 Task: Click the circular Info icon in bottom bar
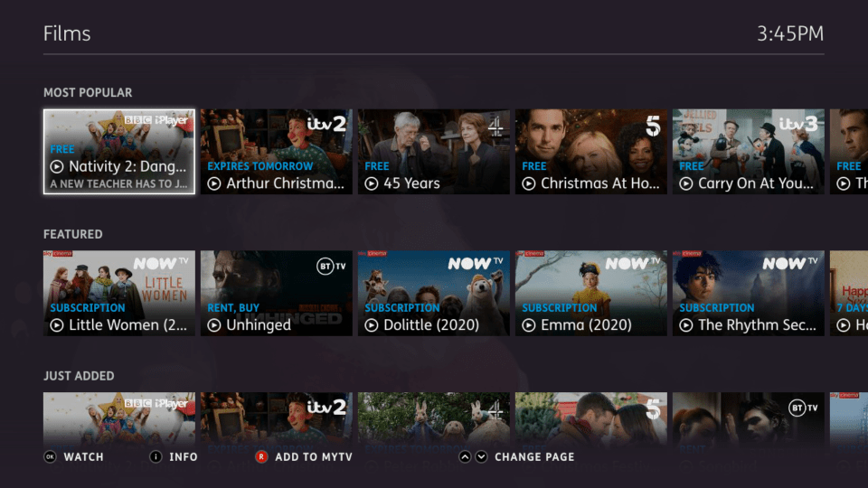tap(156, 457)
